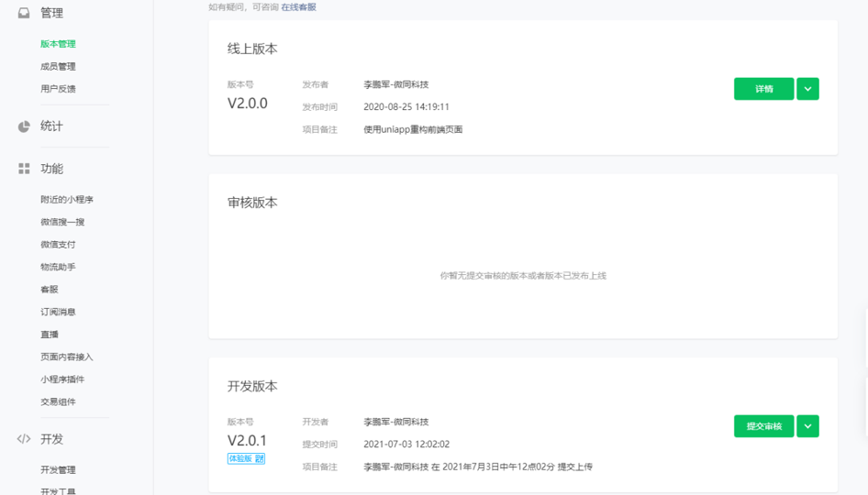The width and height of the screenshot is (868, 495).
Task: Click the 提交审核 button
Action: [x=764, y=426]
